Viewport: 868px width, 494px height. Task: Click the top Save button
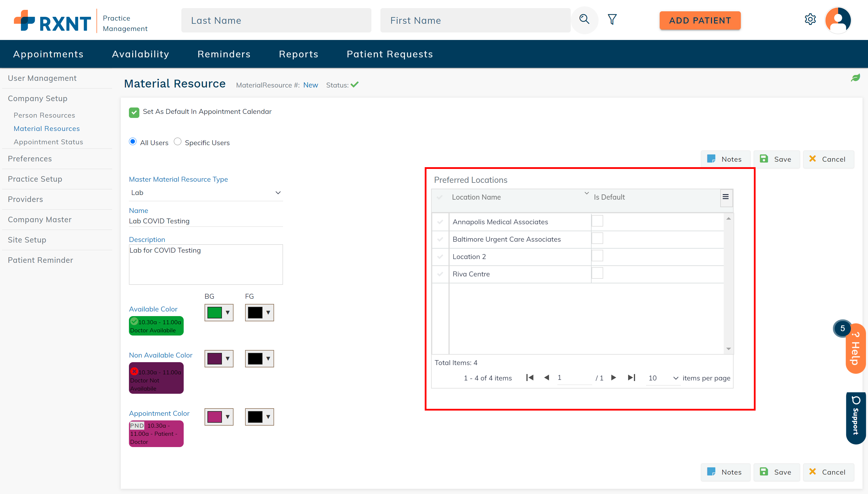[776, 159]
